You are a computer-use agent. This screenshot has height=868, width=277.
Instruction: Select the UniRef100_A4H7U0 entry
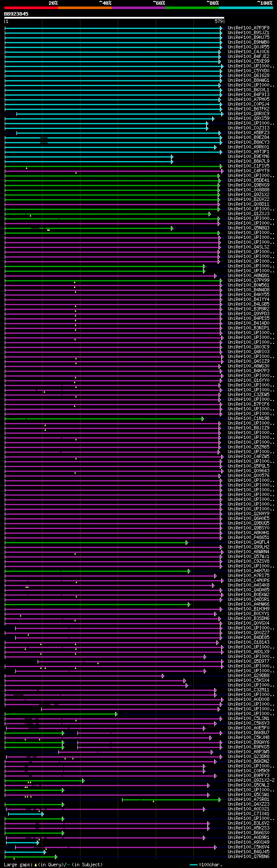click(248, 571)
